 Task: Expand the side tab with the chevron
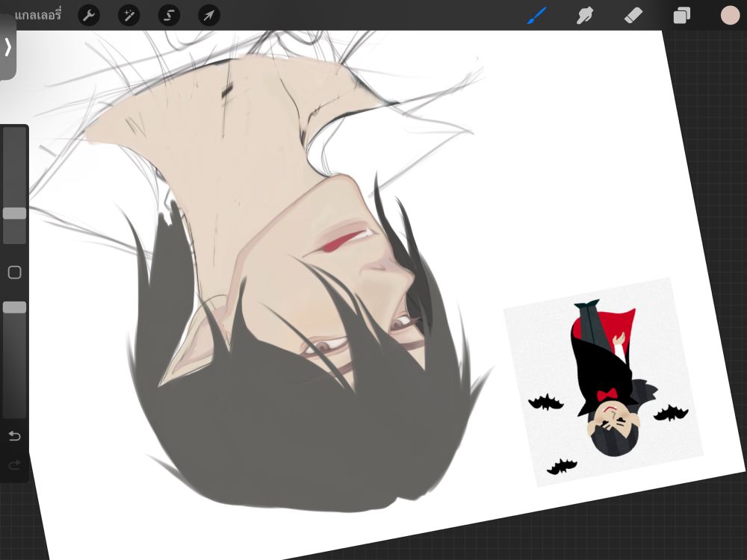tap(7, 47)
